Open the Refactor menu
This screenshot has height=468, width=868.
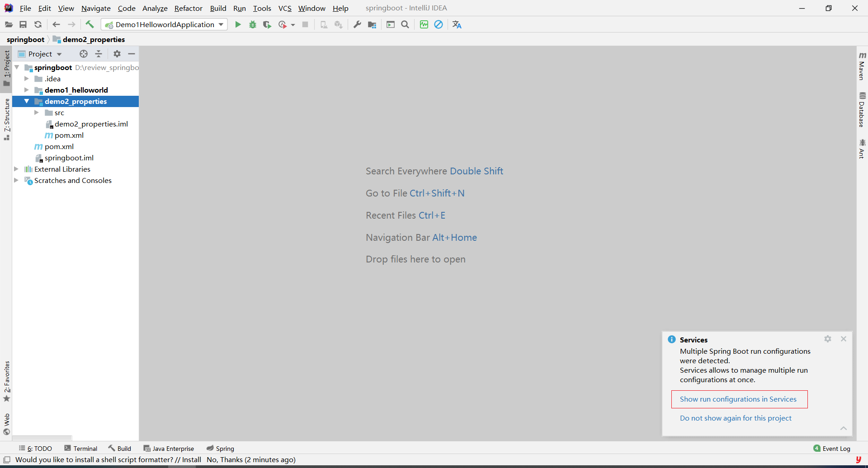pyautogui.click(x=188, y=8)
